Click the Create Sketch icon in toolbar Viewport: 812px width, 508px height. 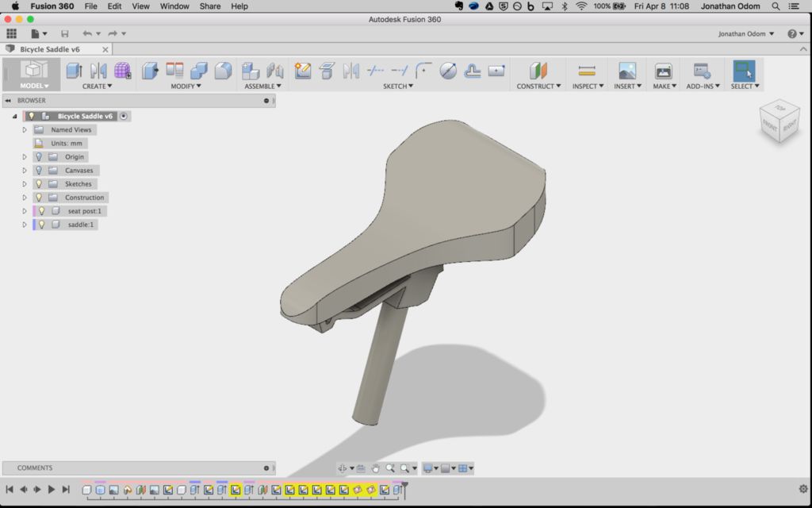[303, 71]
